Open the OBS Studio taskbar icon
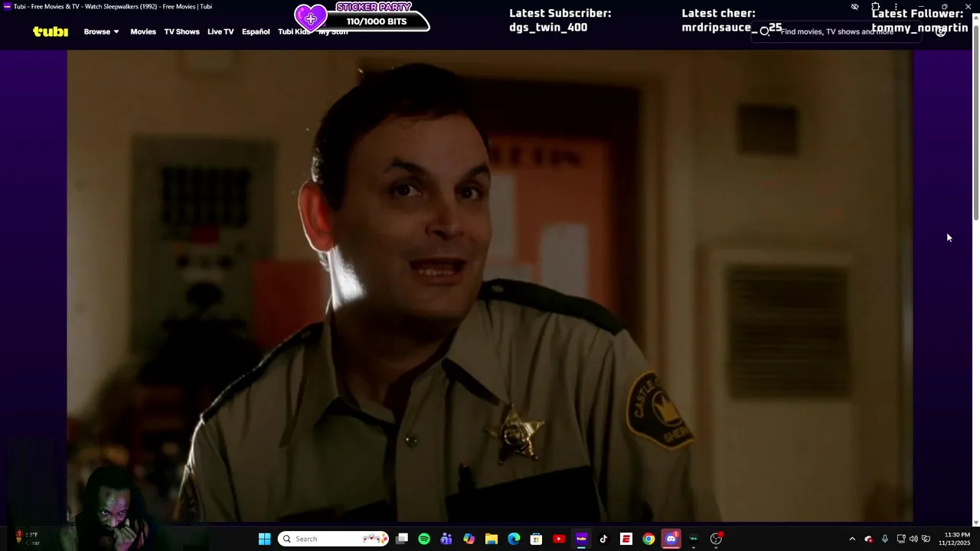The height and width of the screenshot is (551, 980). tap(716, 539)
